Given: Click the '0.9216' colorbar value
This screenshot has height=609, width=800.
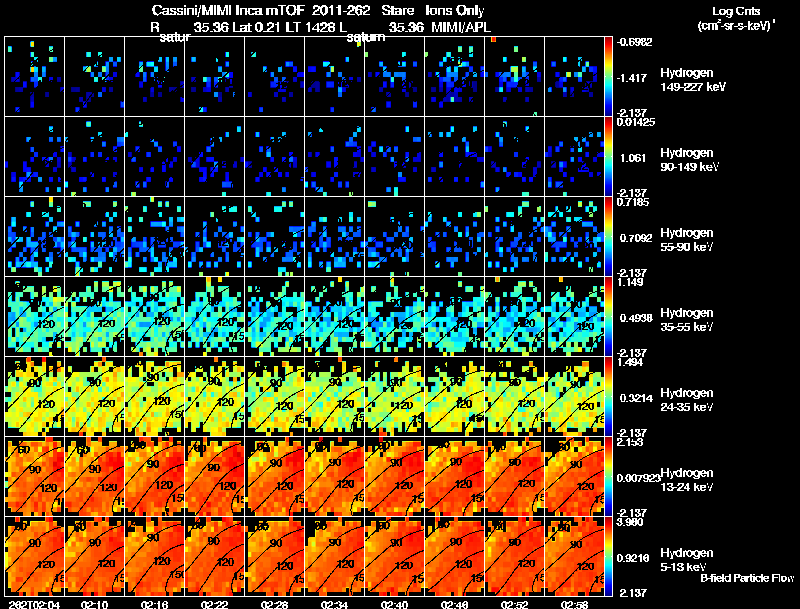Looking at the screenshot, I should [635, 558].
